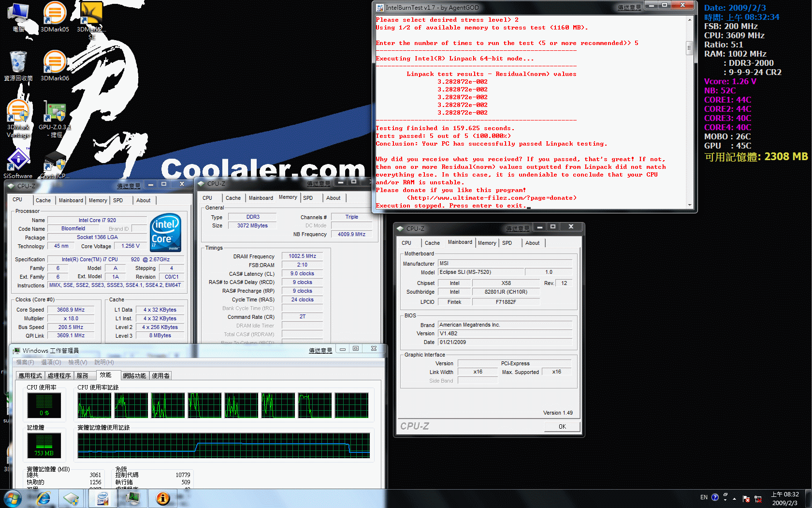Image resolution: width=812 pixels, height=508 pixels.
Task: Click the language bar help icon
Action: click(715, 497)
